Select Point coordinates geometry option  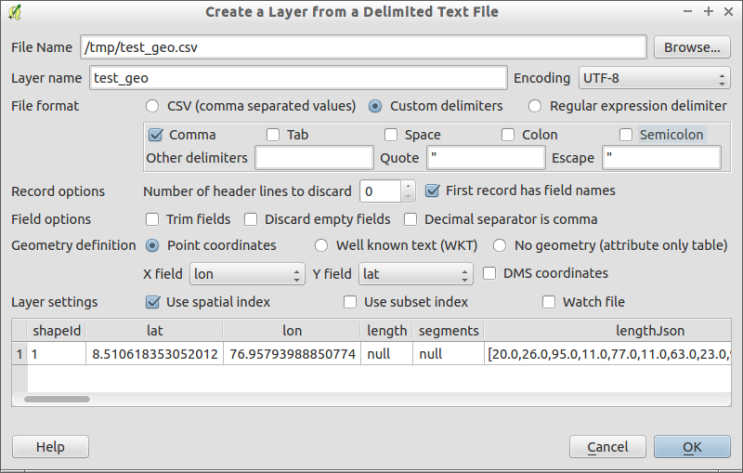152,246
